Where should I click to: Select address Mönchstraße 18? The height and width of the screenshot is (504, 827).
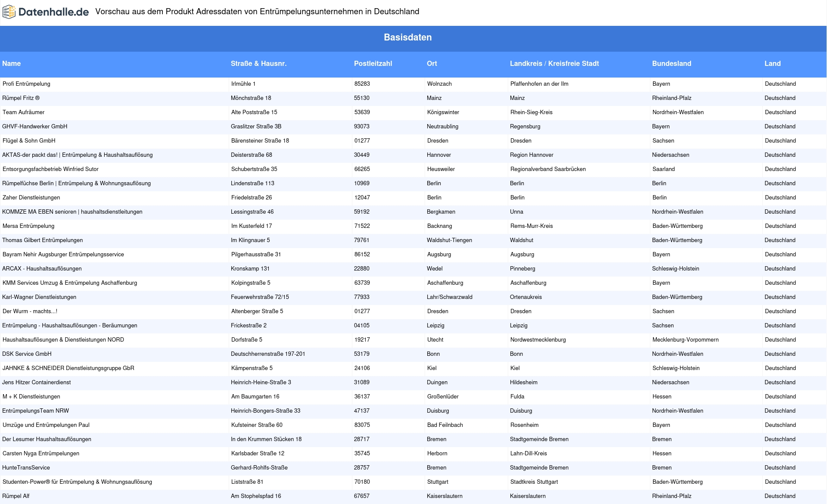(x=251, y=98)
